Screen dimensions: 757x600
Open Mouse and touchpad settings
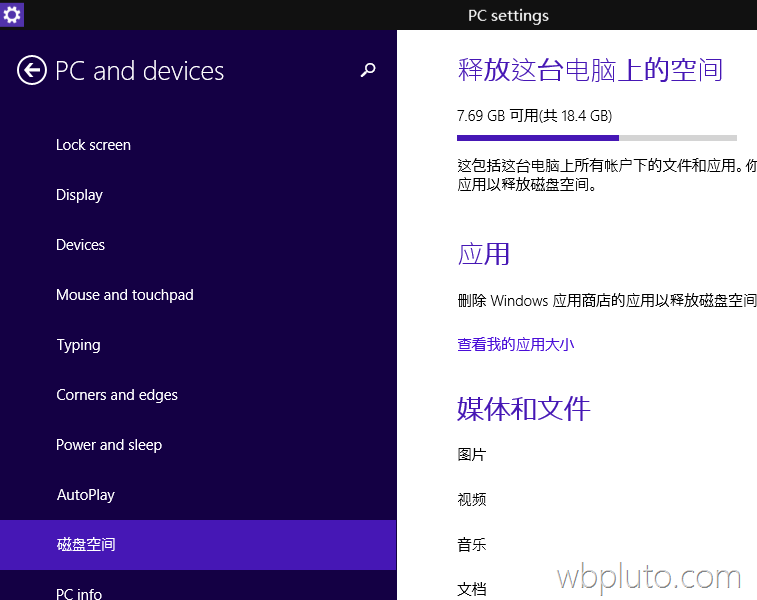click(124, 295)
